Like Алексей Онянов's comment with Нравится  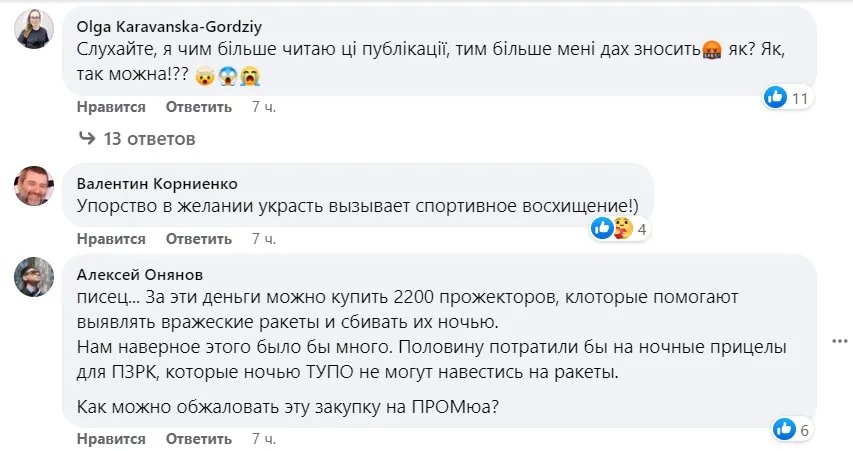(111, 439)
